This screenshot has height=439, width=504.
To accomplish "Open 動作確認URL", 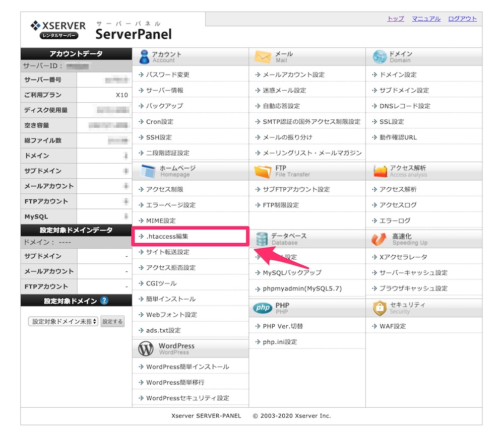I will [398, 137].
